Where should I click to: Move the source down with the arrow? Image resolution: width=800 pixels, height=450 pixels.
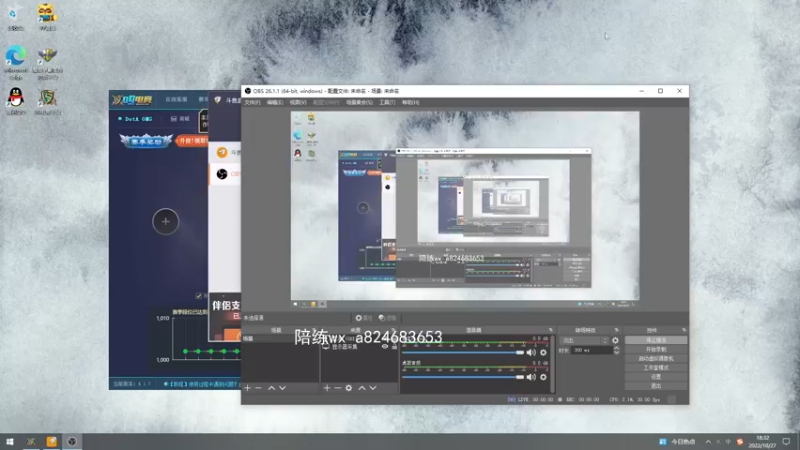[x=373, y=388]
